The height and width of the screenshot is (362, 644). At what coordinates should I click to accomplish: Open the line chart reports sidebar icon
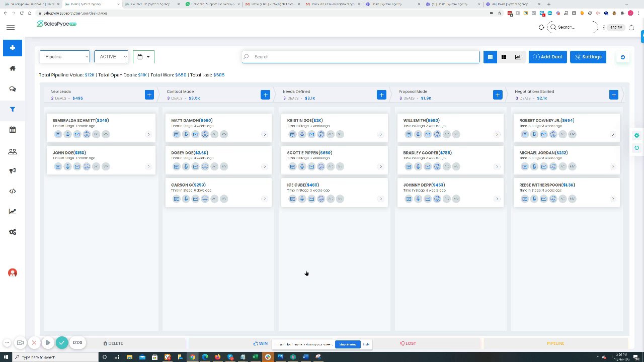click(13, 212)
